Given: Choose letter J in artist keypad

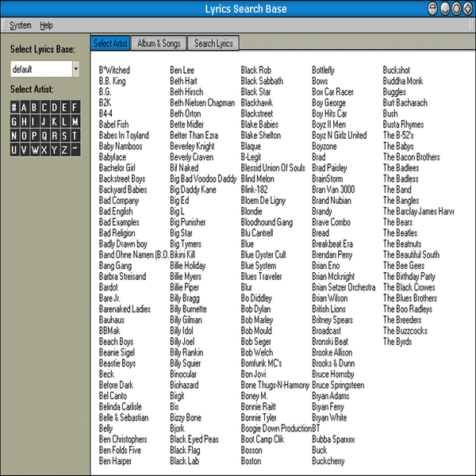Looking at the screenshot, I should click(x=44, y=121).
